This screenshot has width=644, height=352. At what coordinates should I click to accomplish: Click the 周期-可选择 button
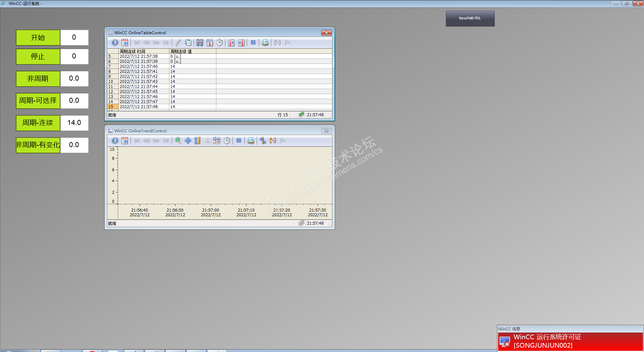(38, 101)
